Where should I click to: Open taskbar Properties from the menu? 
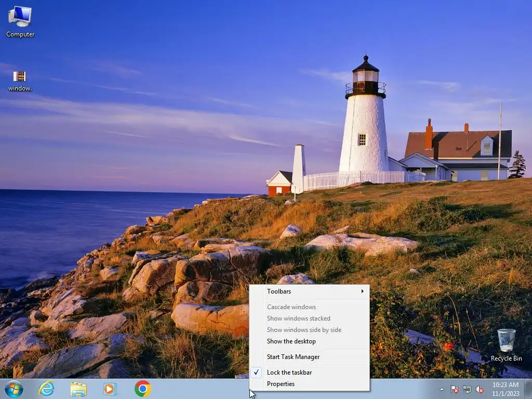pyautogui.click(x=310, y=384)
